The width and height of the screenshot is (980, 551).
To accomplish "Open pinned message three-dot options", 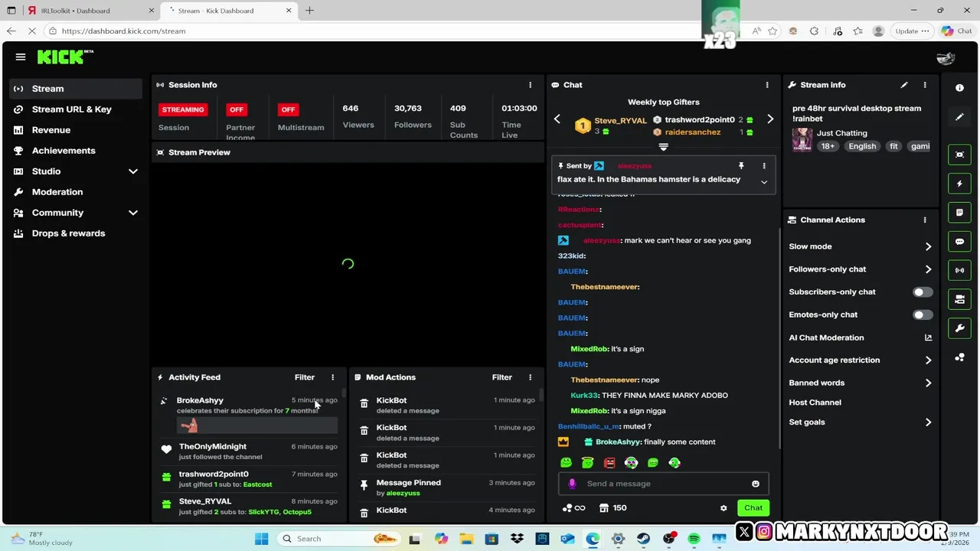I will [x=763, y=166].
